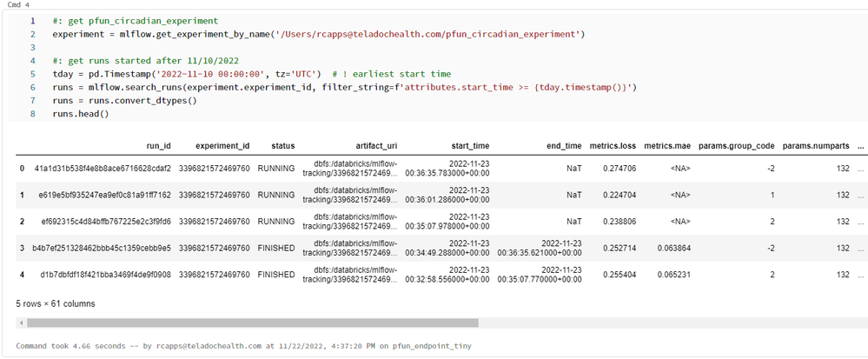The image size is (868, 359).
Task: Select the experiment_id column header
Action: point(223,146)
